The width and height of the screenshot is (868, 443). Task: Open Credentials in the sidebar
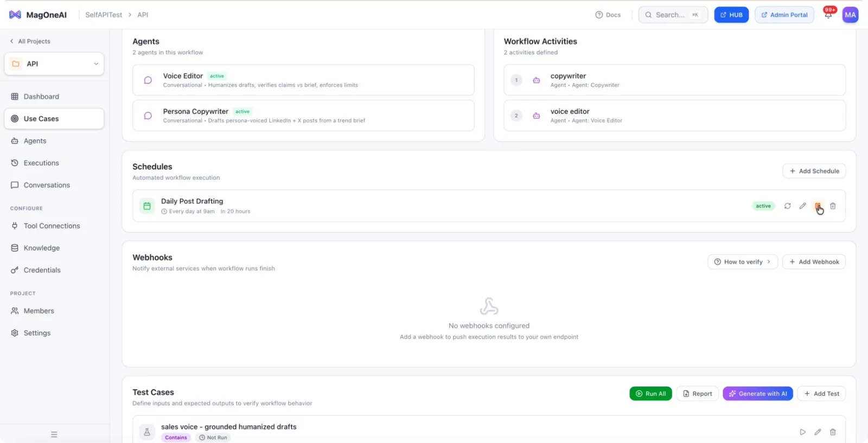click(x=54, y=270)
